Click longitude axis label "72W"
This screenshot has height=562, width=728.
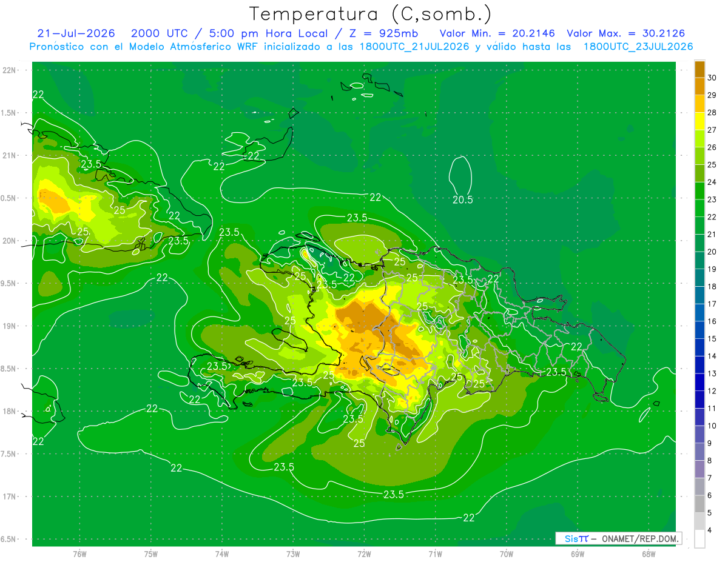364,554
